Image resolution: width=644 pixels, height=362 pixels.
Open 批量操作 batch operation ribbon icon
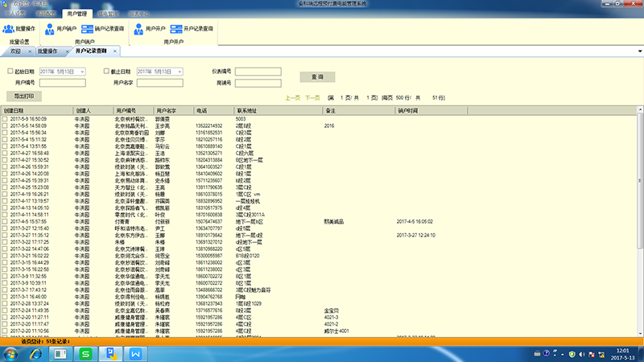click(19, 29)
